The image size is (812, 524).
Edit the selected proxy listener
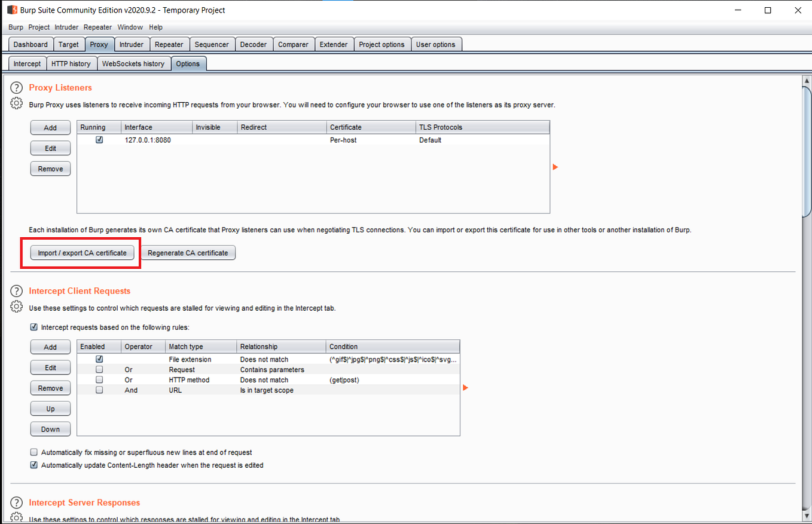click(50, 148)
